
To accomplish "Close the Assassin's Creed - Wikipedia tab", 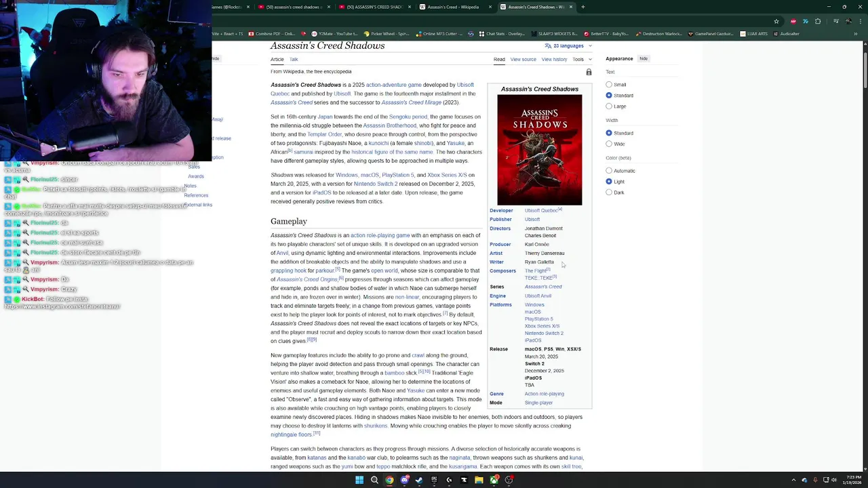I will click(x=491, y=7).
